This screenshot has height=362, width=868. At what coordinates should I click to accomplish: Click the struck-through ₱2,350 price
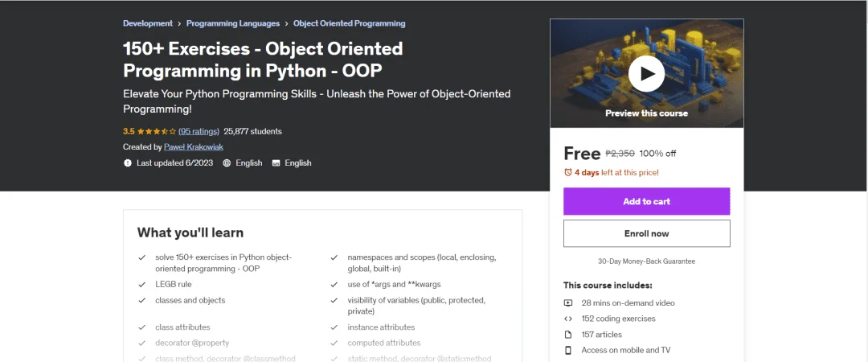[620, 154]
